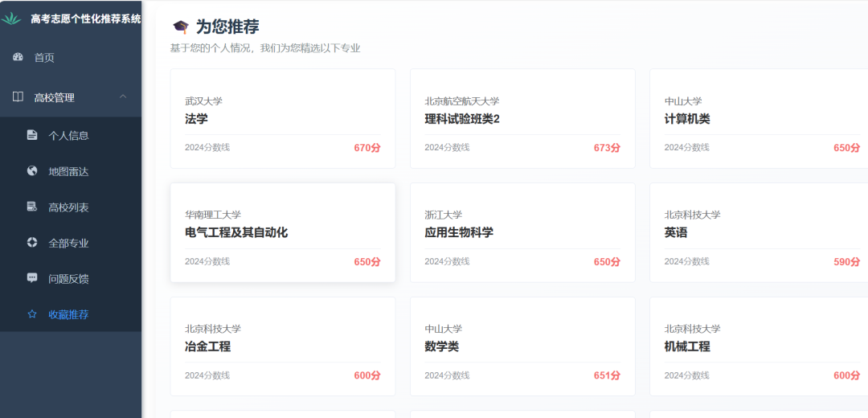Click 浙江大学 university name

pyautogui.click(x=444, y=215)
